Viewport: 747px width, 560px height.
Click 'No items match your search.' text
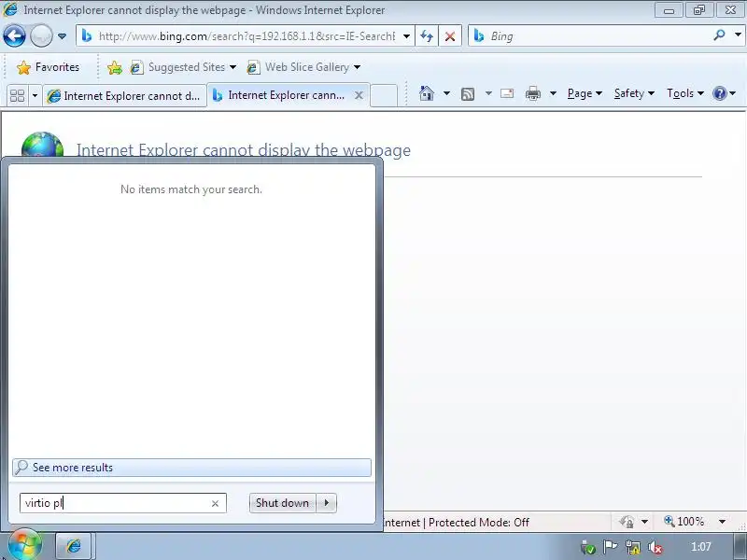click(191, 189)
